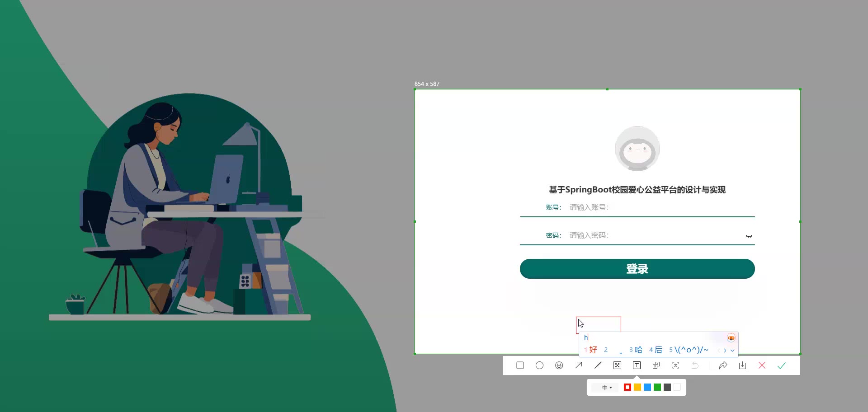Select the text annotation tool
Viewport: 868px width, 412px height.
click(x=637, y=365)
